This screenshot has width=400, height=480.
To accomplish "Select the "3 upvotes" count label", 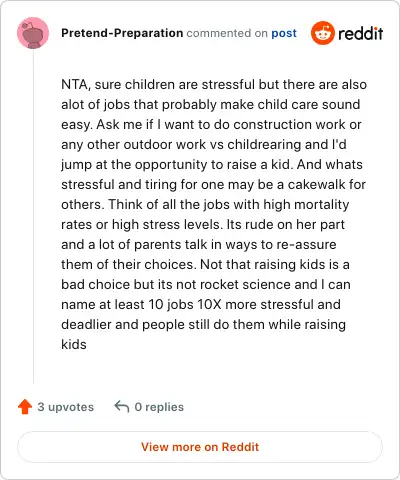I will (x=66, y=407).
